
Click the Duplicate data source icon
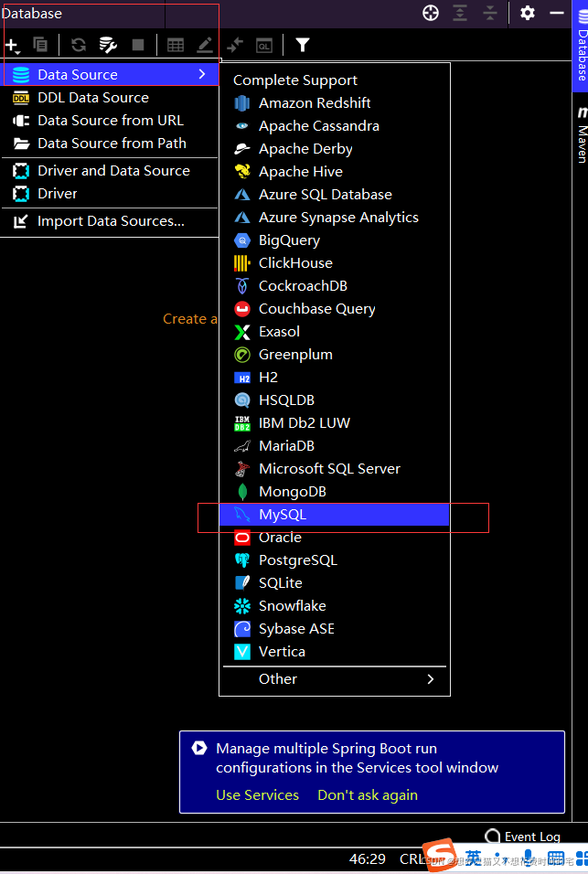[40, 45]
